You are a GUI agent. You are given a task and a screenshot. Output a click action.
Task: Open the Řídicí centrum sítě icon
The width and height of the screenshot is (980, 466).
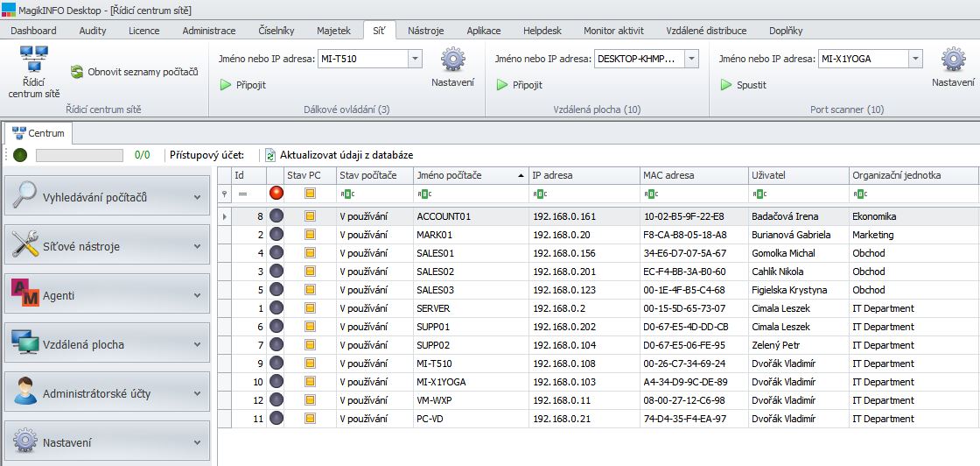(34, 60)
